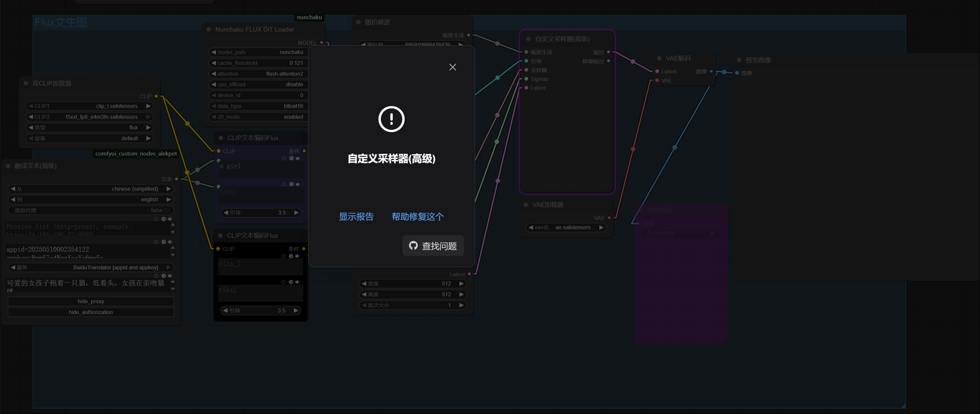Collapse the 预览图像 node via title dot
The height and width of the screenshot is (414, 980).
point(739,60)
